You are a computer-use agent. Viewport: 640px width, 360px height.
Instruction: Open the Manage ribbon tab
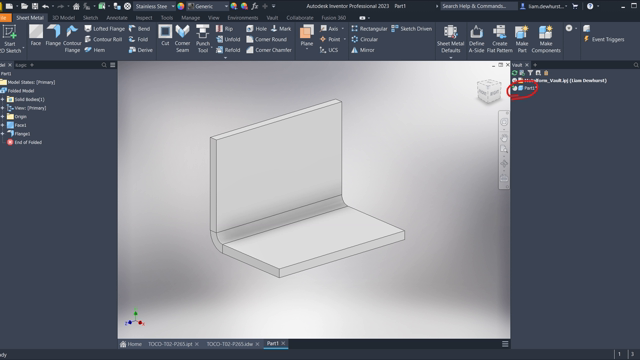[191, 18]
